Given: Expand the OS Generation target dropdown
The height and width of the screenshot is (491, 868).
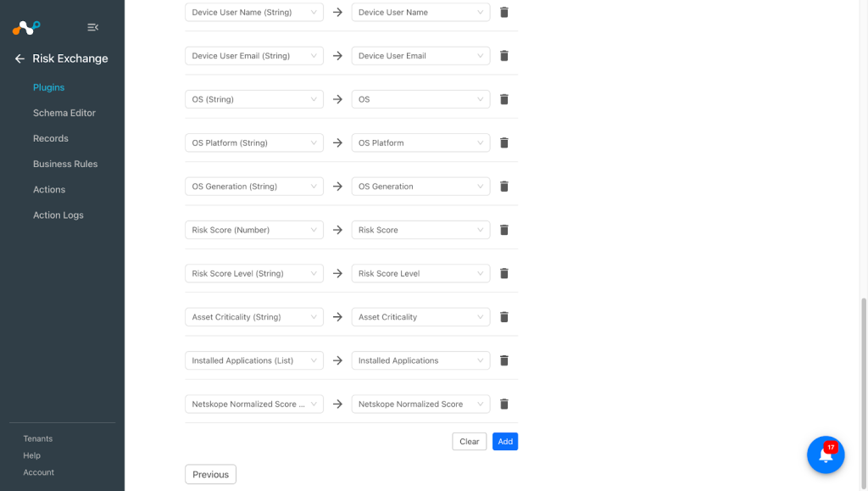Looking at the screenshot, I should [x=420, y=187].
